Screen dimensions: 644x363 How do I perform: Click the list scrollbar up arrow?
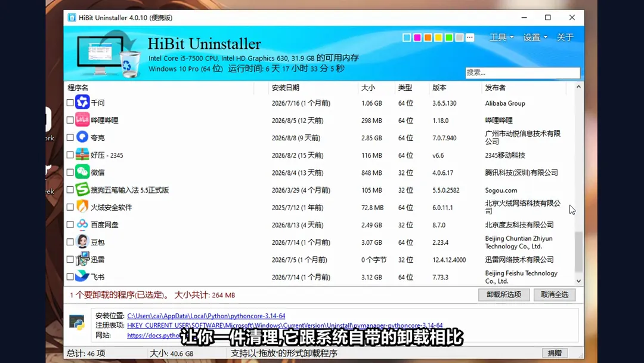[x=578, y=87]
